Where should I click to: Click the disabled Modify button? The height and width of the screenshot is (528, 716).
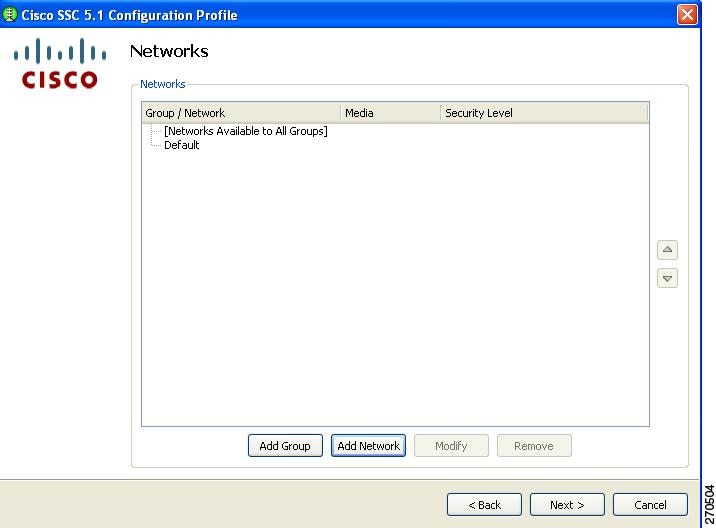[x=451, y=446]
